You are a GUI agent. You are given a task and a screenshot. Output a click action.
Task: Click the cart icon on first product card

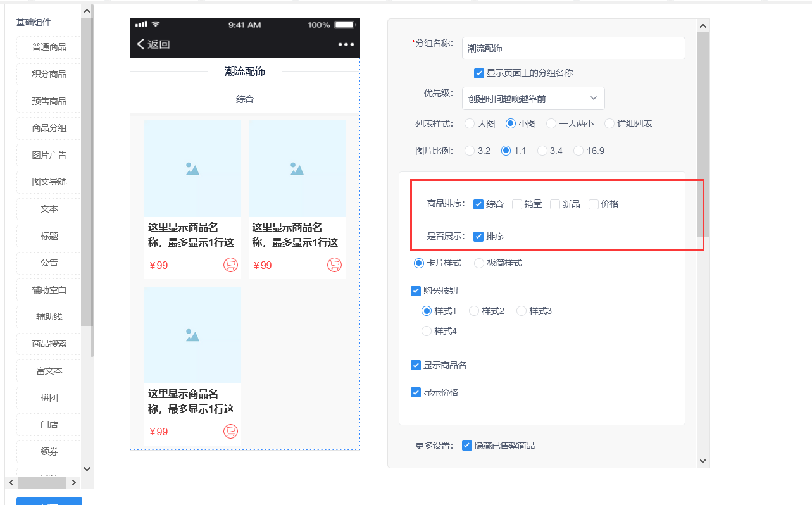[230, 265]
